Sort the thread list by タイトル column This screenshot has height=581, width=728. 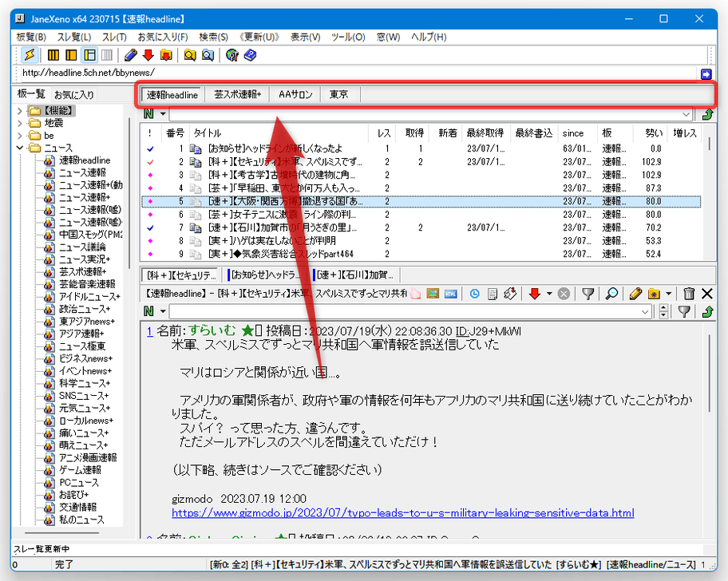click(x=279, y=133)
